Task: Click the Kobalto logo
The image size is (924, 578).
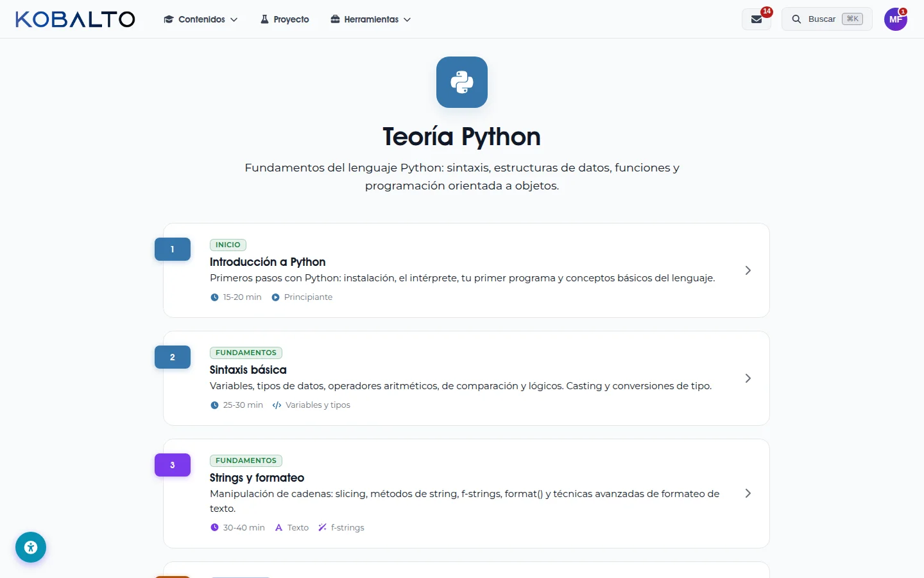Action: click(x=75, y=19)
